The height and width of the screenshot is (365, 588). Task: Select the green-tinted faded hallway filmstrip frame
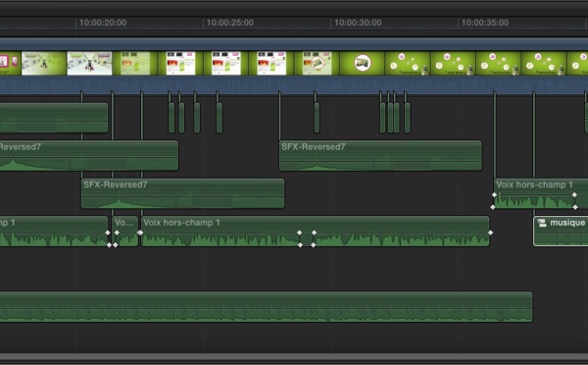click(x=44, y=64)
